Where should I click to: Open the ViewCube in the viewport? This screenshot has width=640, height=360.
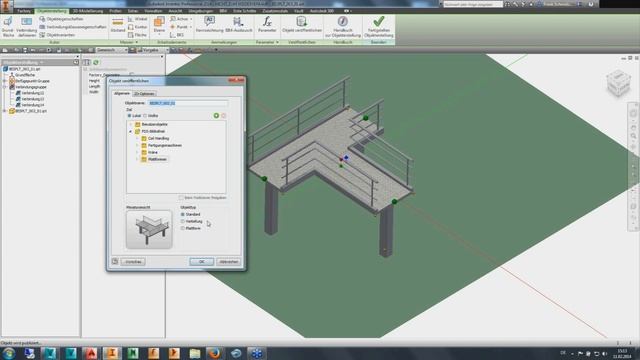(x=618, y=83)
